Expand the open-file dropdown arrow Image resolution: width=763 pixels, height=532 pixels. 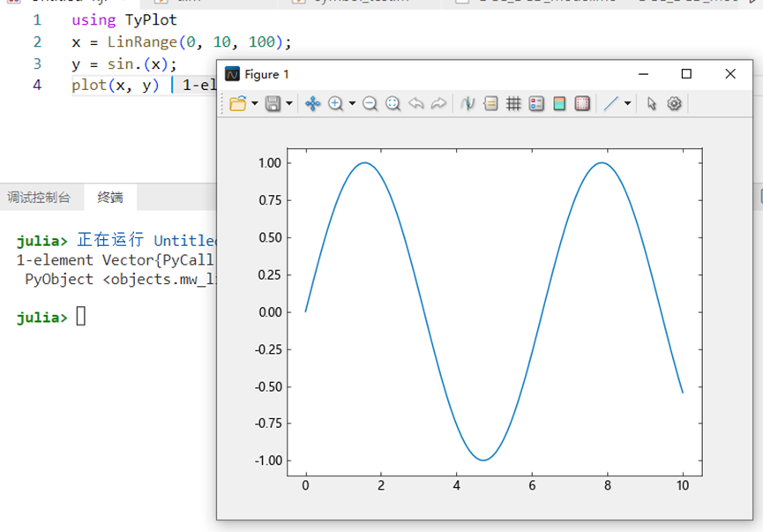pyautogui.click(x=255, y=103)
